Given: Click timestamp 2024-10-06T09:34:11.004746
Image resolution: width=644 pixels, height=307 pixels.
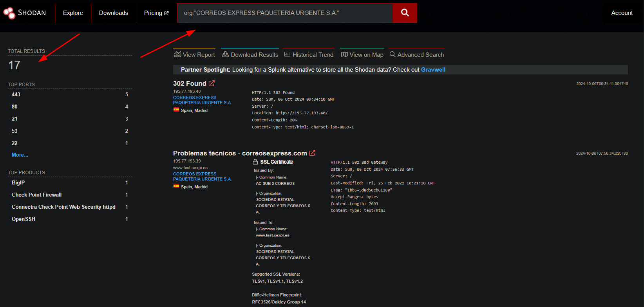Looking at the screenshot, I should [x=602, y=83].
